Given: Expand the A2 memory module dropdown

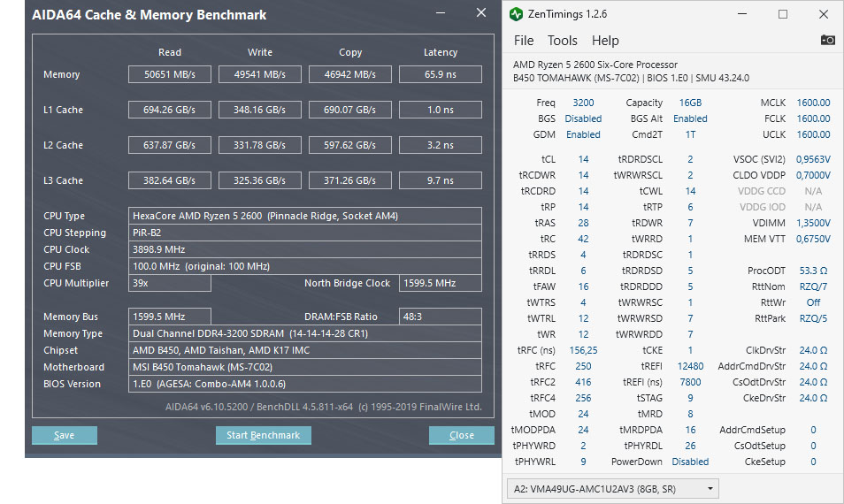Looking at the screenshot, I should (612, 488).
